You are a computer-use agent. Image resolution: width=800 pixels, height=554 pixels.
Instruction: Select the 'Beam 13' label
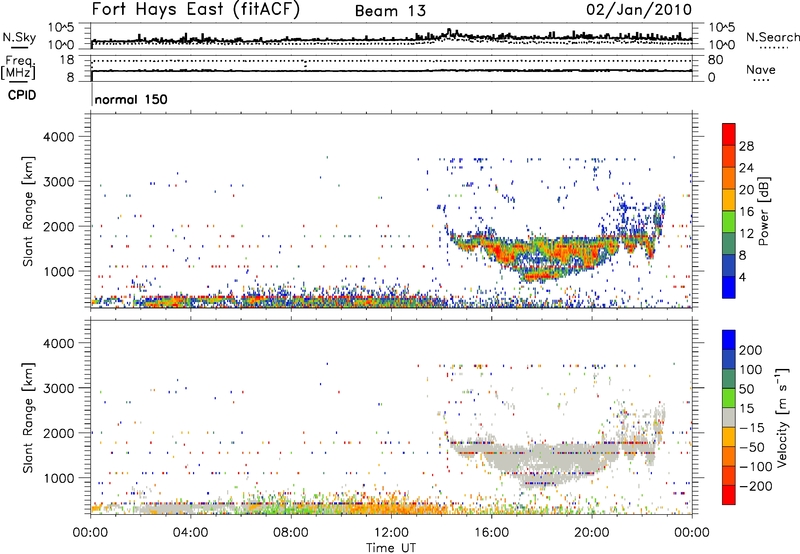point(390,11)
